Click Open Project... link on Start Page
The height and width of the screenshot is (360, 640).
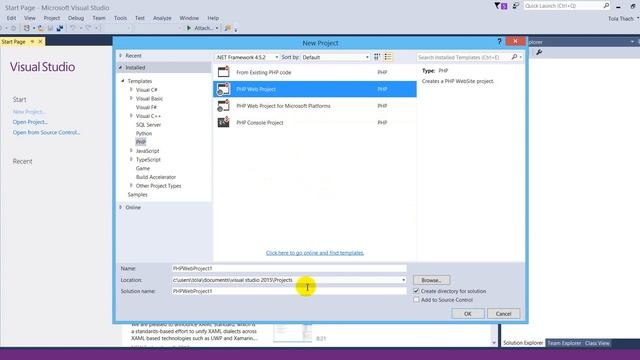[x=30, y=122]
